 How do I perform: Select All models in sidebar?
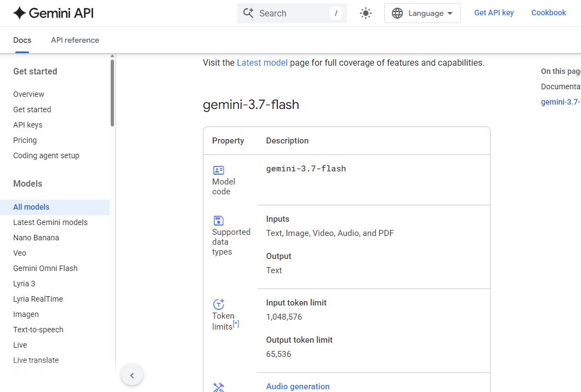55,207
